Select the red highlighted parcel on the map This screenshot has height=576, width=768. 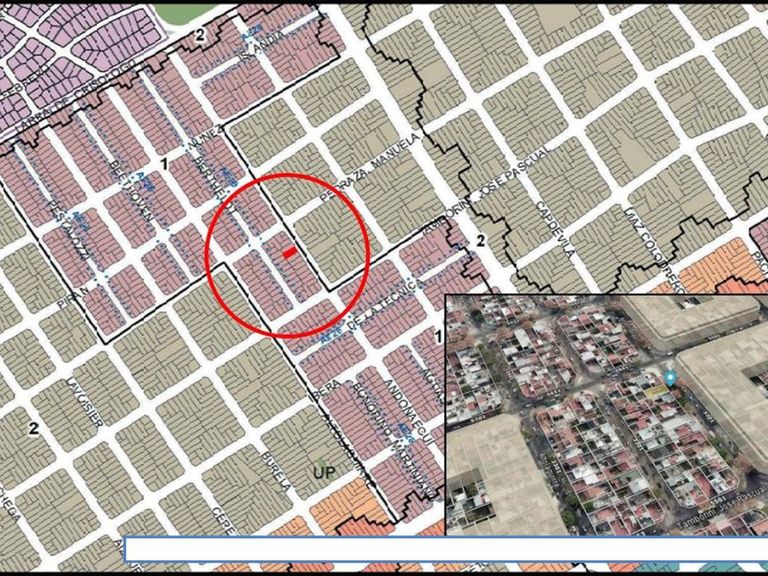[x=289, y=253]
